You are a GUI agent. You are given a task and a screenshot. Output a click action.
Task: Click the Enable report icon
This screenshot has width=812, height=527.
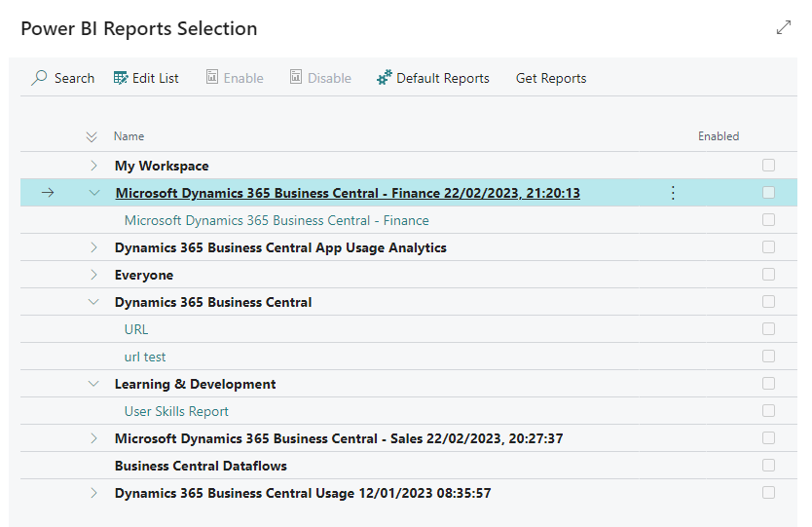(212, 77)
